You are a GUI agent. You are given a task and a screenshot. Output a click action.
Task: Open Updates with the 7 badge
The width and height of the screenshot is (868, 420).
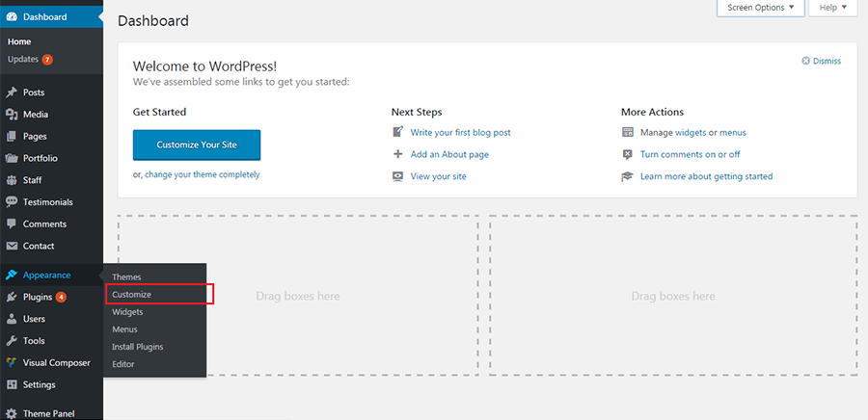(31, 59)
